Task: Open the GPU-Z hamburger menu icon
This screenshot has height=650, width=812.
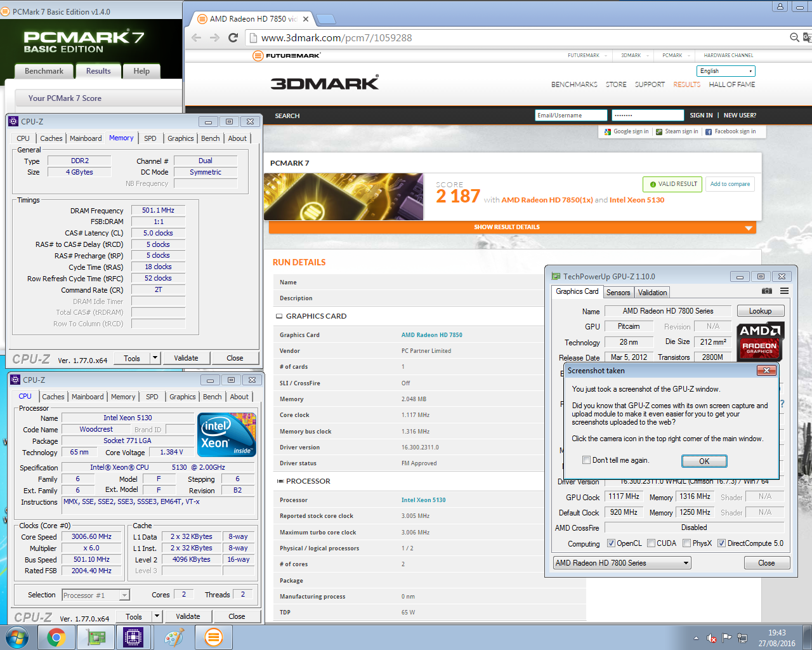Action: pos(785,291)
